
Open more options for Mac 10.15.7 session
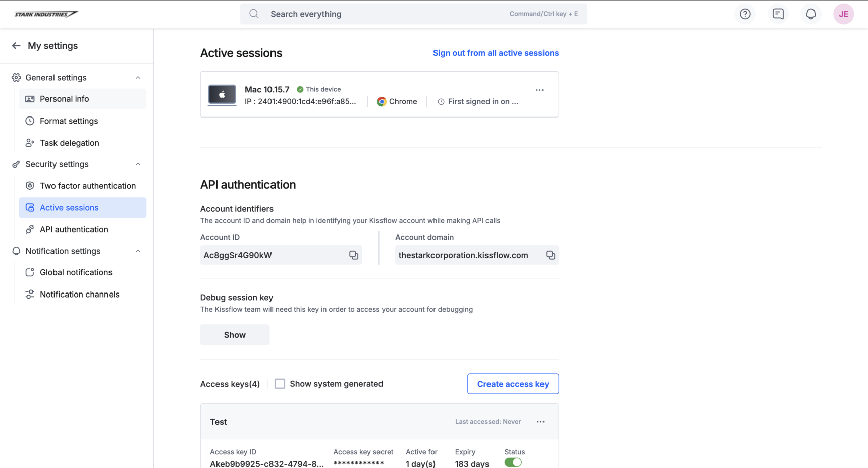coord(539,90)
